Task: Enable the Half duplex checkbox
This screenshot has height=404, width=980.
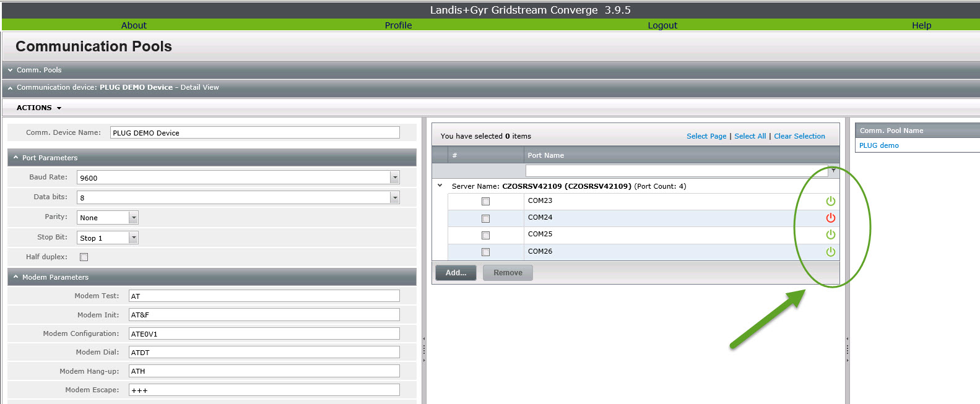Action: click(x=84, y=257)
